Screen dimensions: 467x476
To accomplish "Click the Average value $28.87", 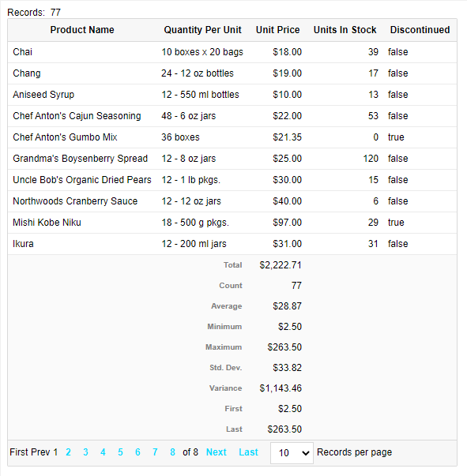I will point(287,306).
